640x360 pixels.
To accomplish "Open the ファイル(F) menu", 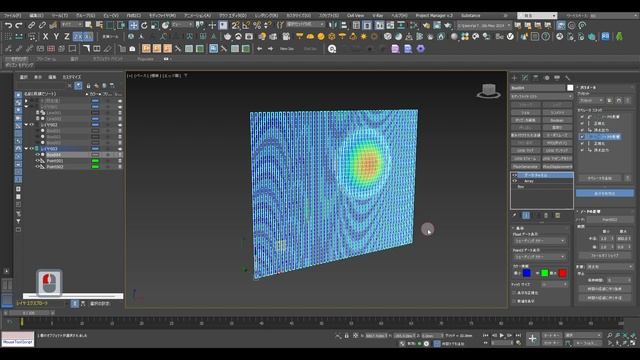I will click(12, 16).
